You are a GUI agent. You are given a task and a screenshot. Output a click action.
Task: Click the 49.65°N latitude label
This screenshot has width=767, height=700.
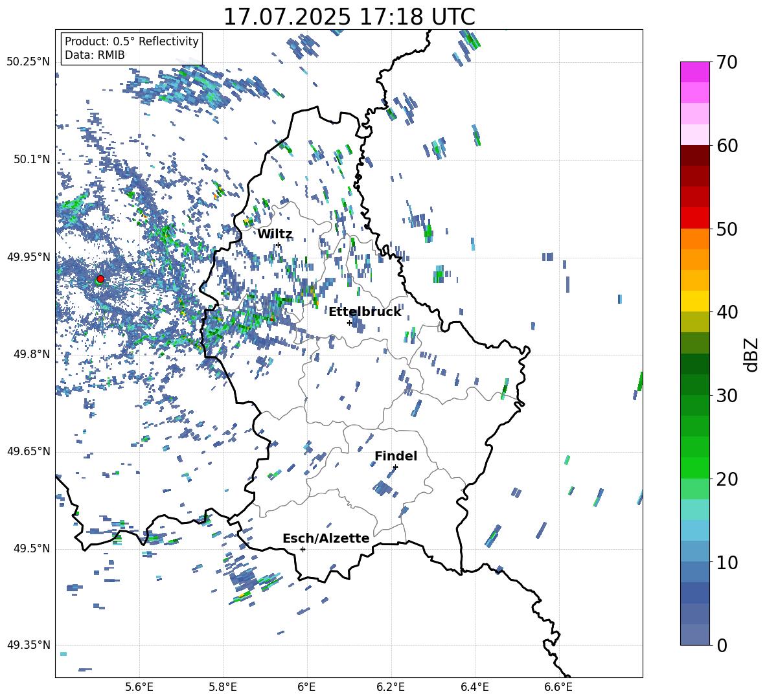tap(29, 451)
